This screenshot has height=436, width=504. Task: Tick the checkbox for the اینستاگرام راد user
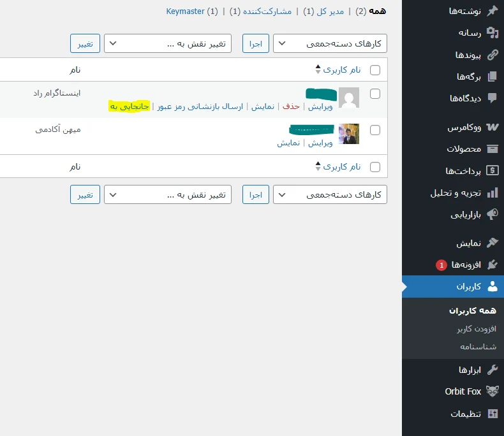pyautogui.click(x=375, y=94)
